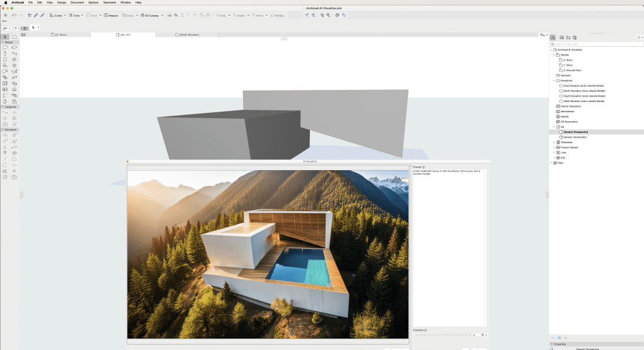Screen dimensions: 644x350
Task: Select the Circle tool in Document toolbox
Action: 14,159
